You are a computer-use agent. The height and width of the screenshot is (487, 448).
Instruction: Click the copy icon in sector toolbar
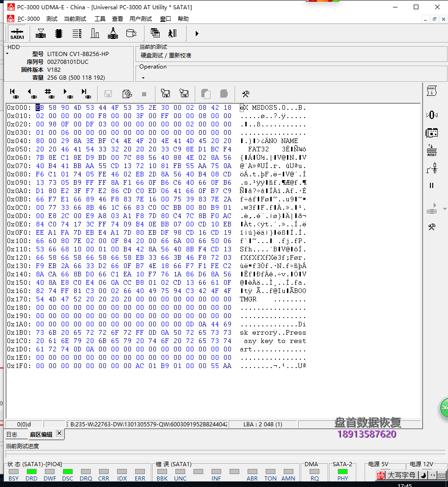pos(206,94)
